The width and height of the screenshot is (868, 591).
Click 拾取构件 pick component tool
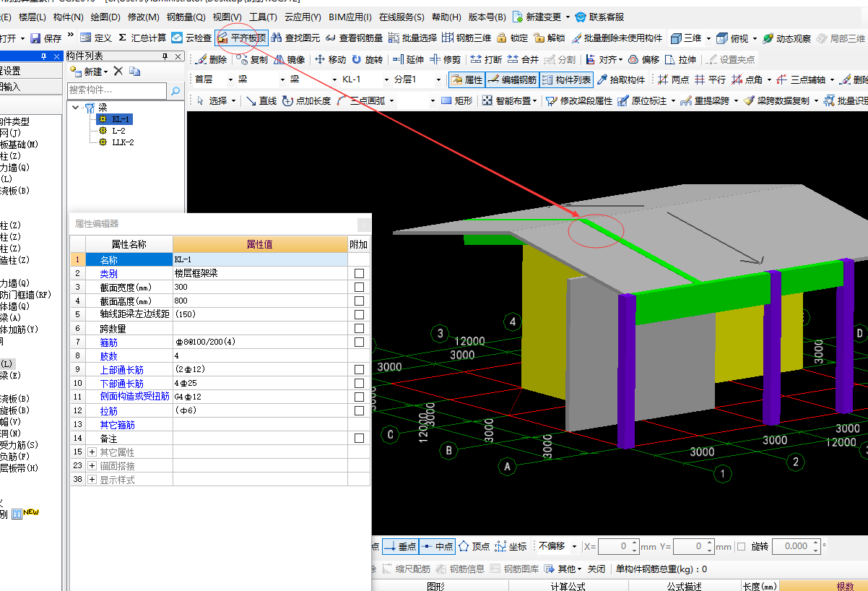tap(620, 80)
